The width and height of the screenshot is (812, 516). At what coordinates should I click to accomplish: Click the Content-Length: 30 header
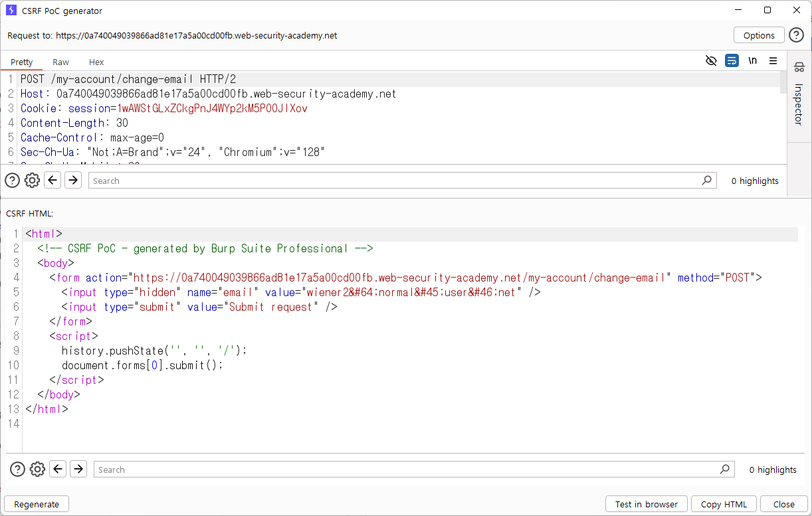(x=74, y=123)
